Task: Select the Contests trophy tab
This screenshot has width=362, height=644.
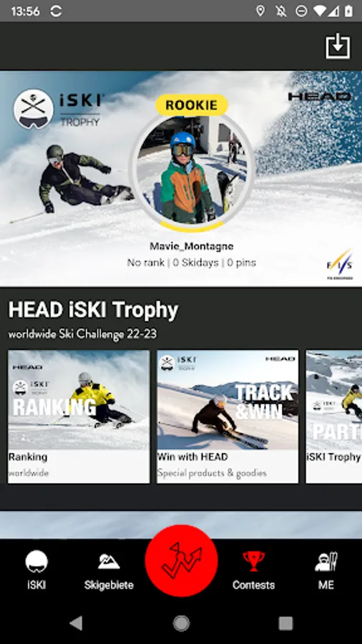Action: click(254, 570)
